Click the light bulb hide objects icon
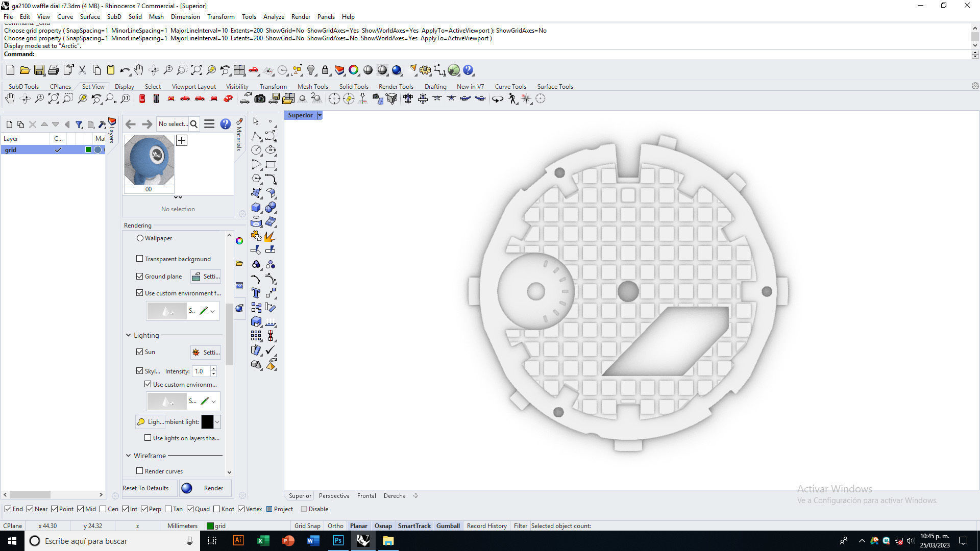The height and width of the screenshot is (551, 980). pos(311,70)
